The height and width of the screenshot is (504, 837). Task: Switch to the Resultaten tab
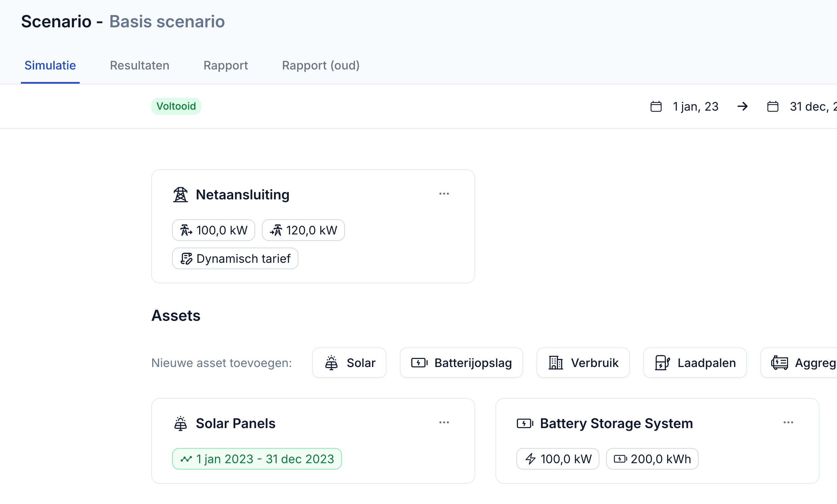(x=139, y=65)
